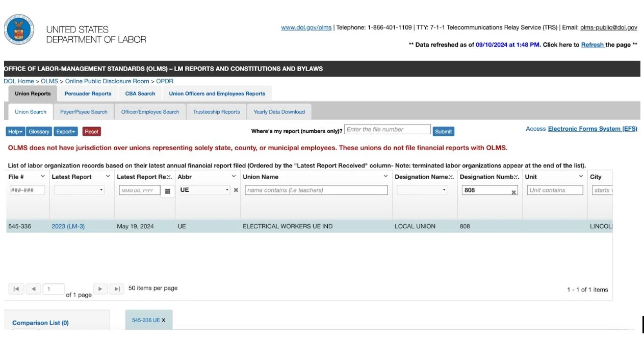The image size is (644, 341).
Task: Open the olms-public@dol.gov email link
Action: pos(609,28)
